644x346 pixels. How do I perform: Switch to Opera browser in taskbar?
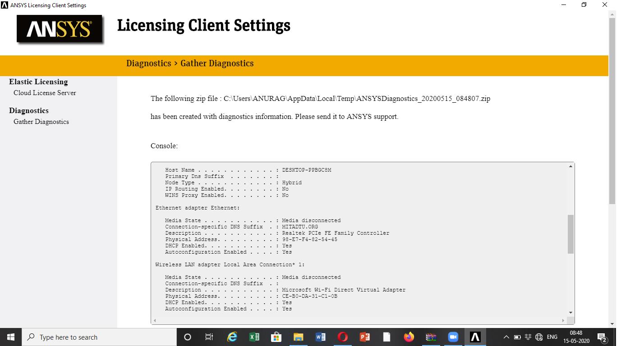pos(342,337)
